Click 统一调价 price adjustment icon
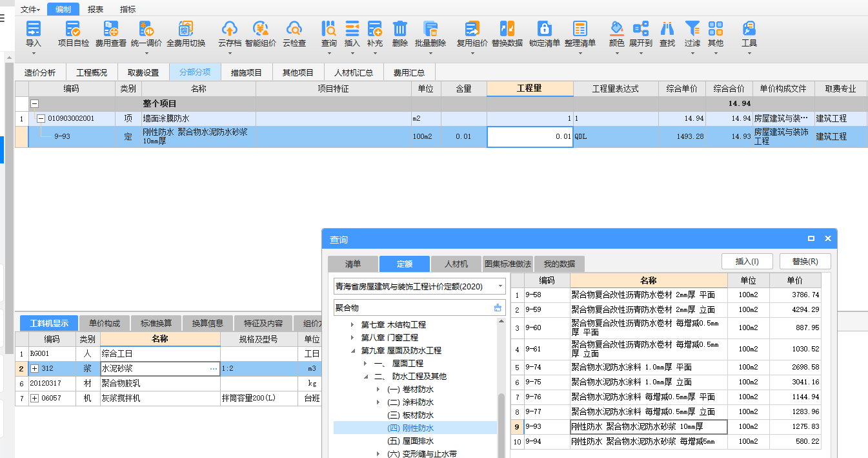Image resolution: width=868 pixels, height=458 pixels. 146,28
